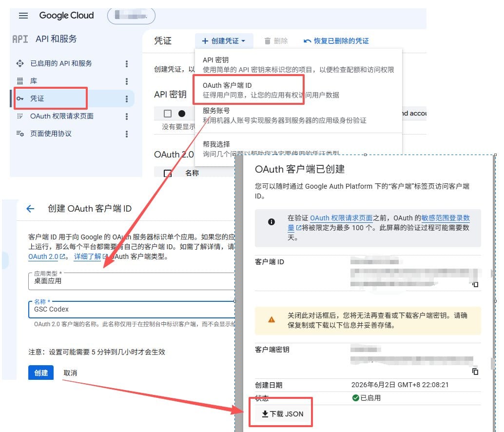The image size is (504, 432).
Task: Click the 名称 field containing GSC Codex
Action: coord(132,309)
